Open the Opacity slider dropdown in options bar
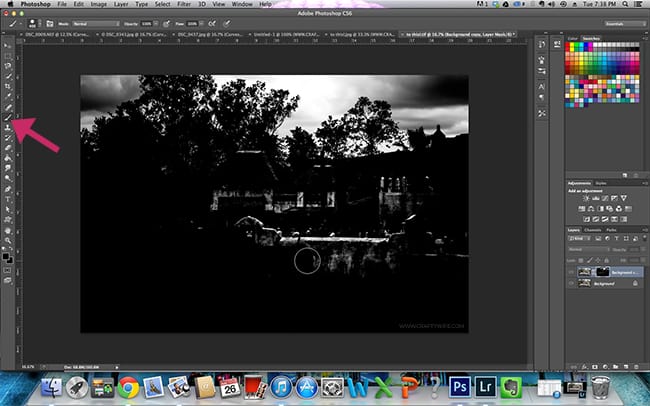Screen dimensions: 650x406 click(x=156, y=24)
